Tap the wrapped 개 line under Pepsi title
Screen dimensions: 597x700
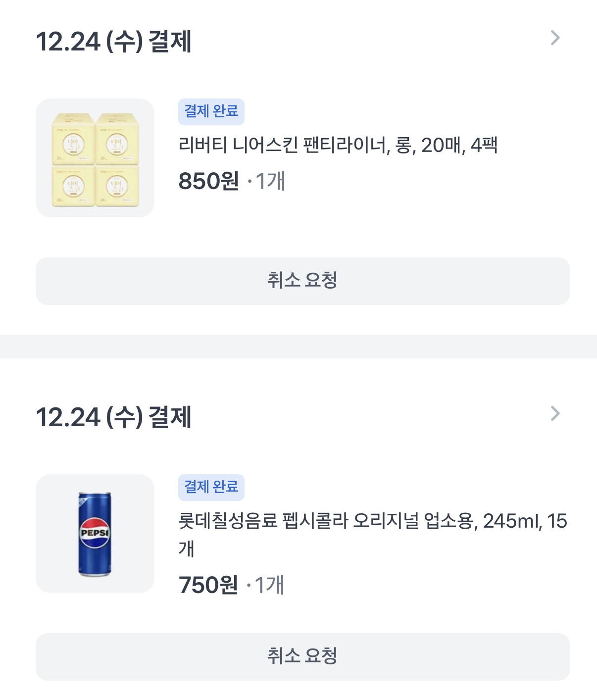[x=186, y=549]
